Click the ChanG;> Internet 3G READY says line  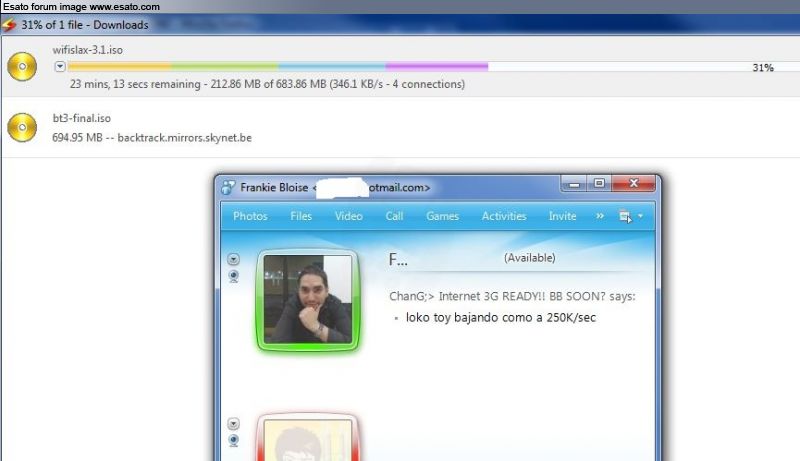point(512,296)
